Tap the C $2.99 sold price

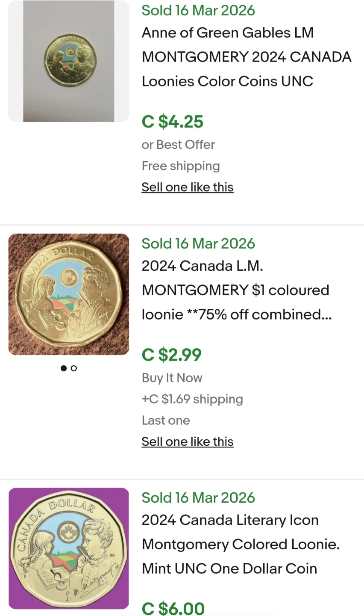coord(172,355)
